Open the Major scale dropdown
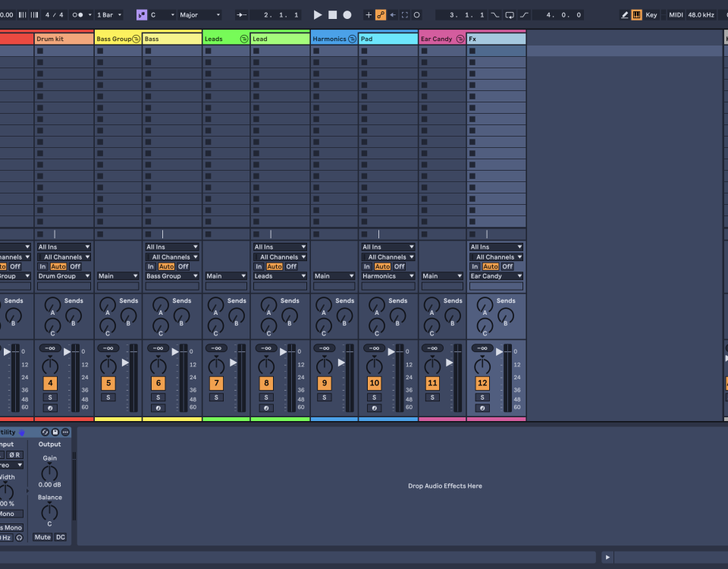Viewport: 728px width, 569px height. [200, 15]
